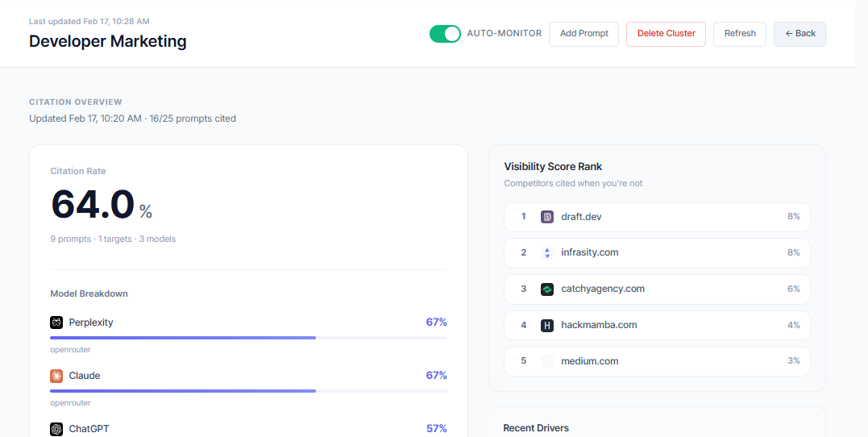
Task: Click the Developer Marketing title
Action: coord(108,42)
